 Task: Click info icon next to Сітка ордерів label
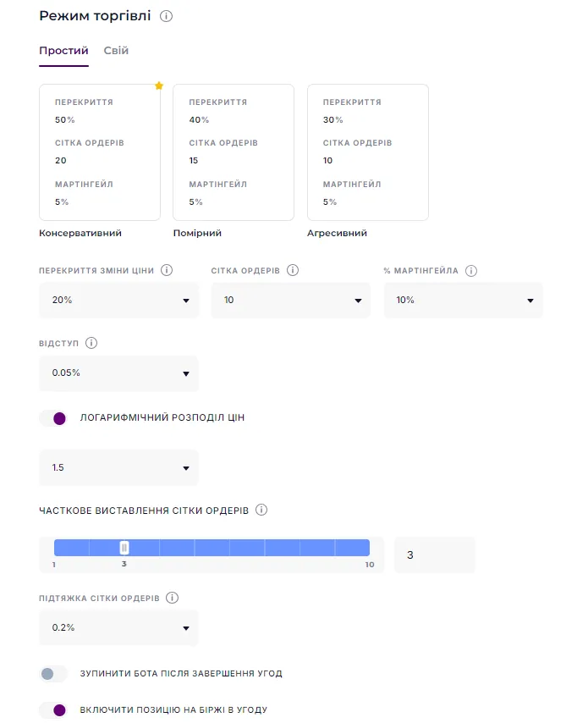click(x=293, y=270)
